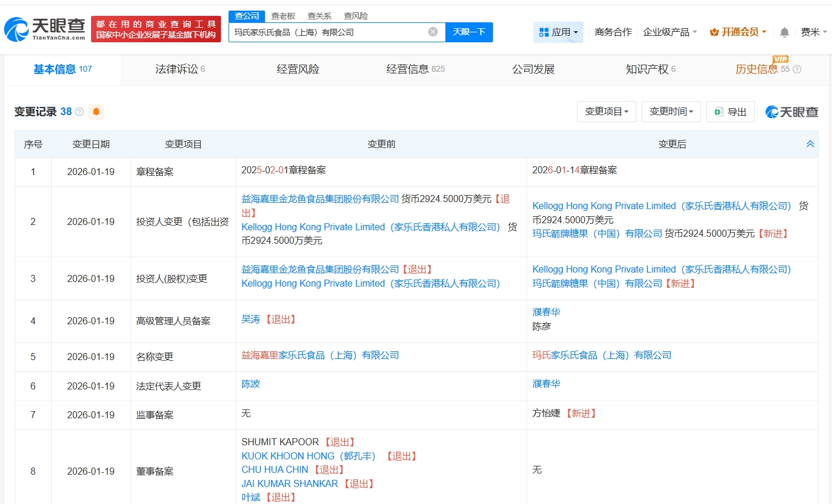
Task: Open 企业级产品 dropdown menu
Action: coord(670,32)
